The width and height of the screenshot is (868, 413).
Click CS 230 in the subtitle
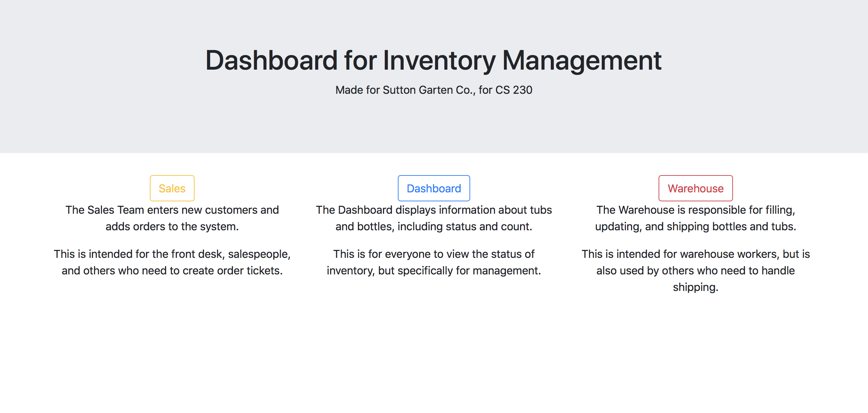[514, 90]
